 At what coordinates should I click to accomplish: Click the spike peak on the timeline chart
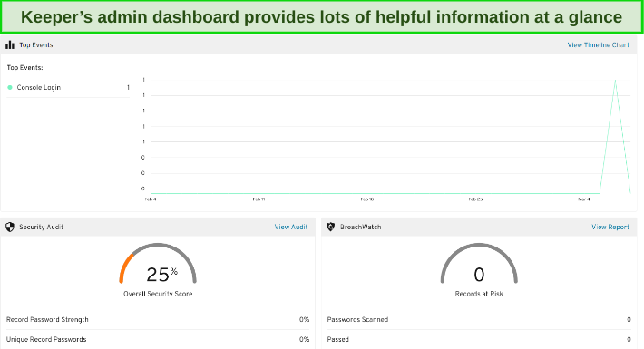click(x=615, y=81)
